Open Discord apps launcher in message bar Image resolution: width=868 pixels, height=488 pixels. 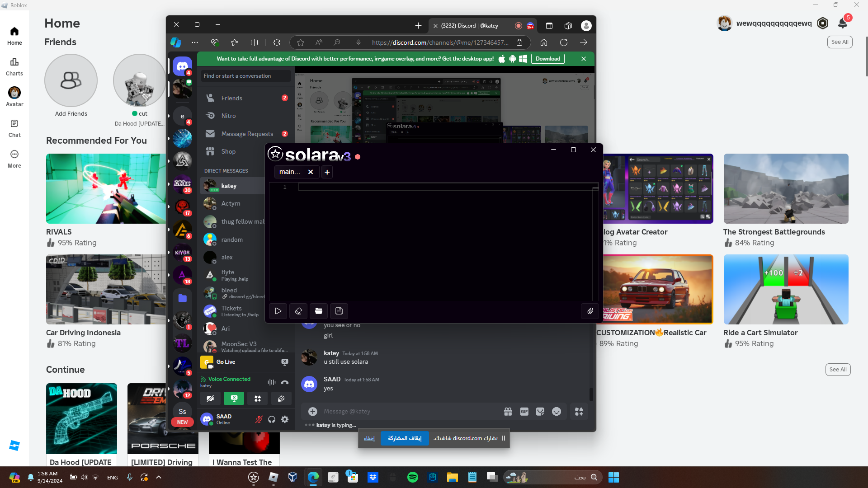pyautogui.click(x=579, y=412)
